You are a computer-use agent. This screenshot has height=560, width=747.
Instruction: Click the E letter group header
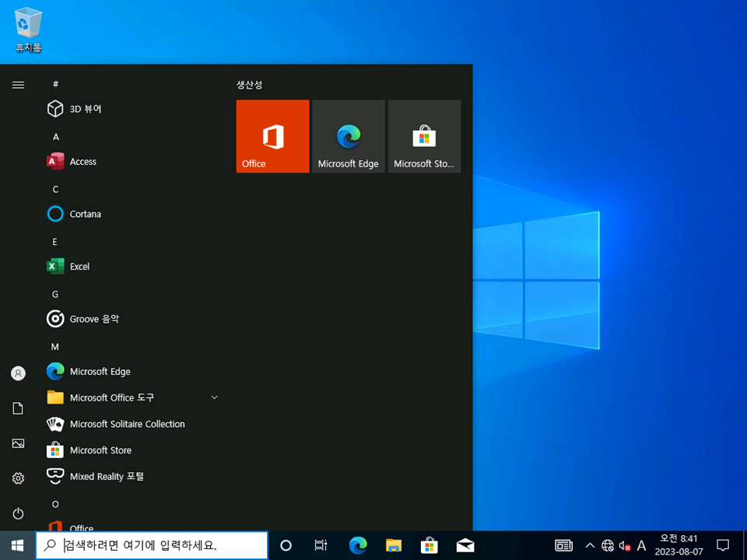(54, 242)
